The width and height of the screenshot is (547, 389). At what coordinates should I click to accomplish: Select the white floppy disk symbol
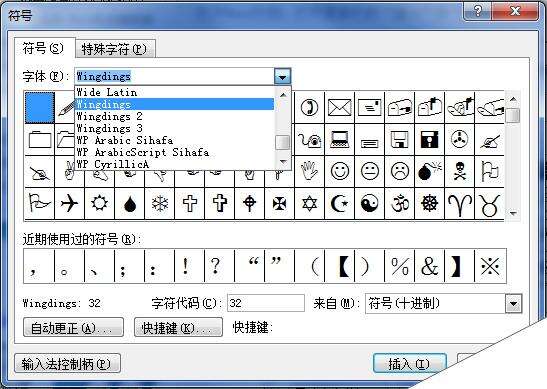(399, 140)
